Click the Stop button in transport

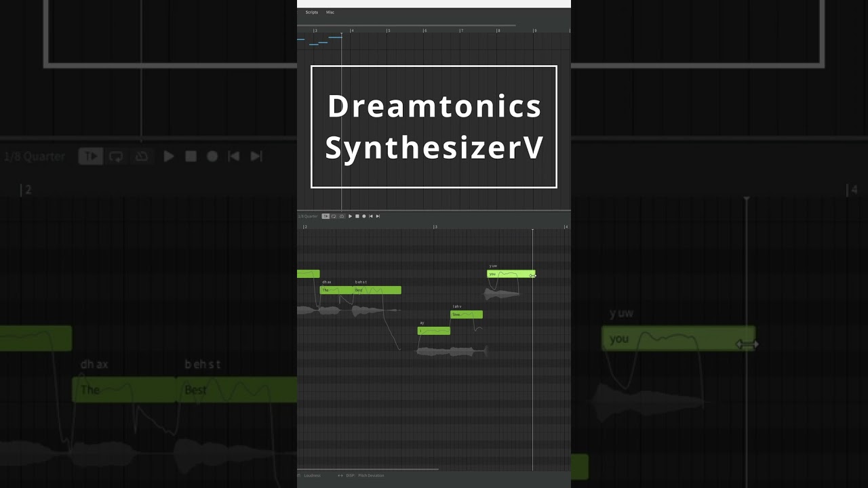357,216
